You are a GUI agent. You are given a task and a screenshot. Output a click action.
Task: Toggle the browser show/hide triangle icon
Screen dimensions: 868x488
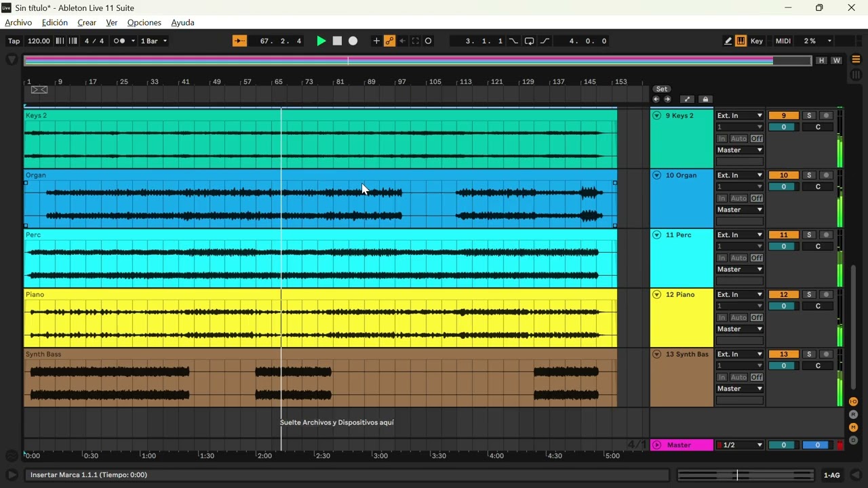tap(12, 60)
